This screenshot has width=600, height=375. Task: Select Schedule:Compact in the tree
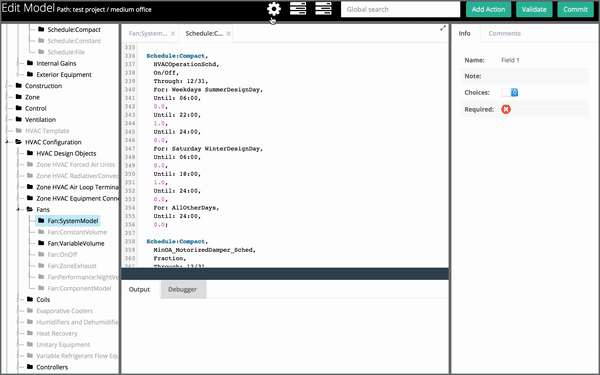pyautogui.click(x=74, y=29)
